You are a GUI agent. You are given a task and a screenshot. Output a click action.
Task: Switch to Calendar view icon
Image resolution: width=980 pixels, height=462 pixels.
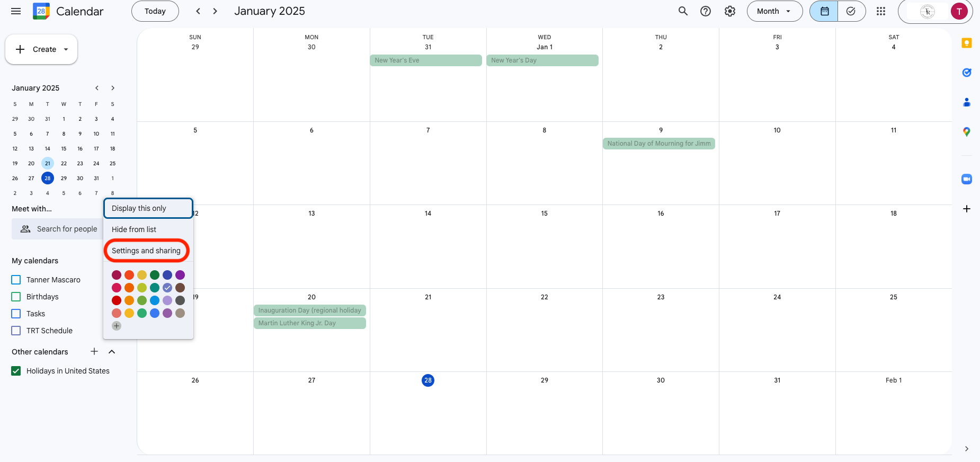[x=824, y=11]
